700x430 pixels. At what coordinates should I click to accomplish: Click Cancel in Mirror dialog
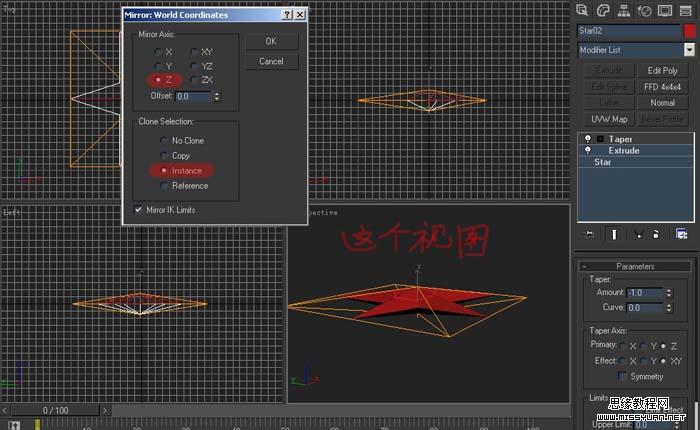click(x=271, y=61)
